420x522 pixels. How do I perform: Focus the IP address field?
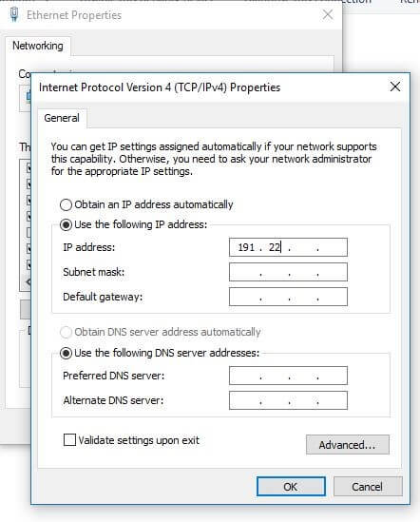click(288, 247)
